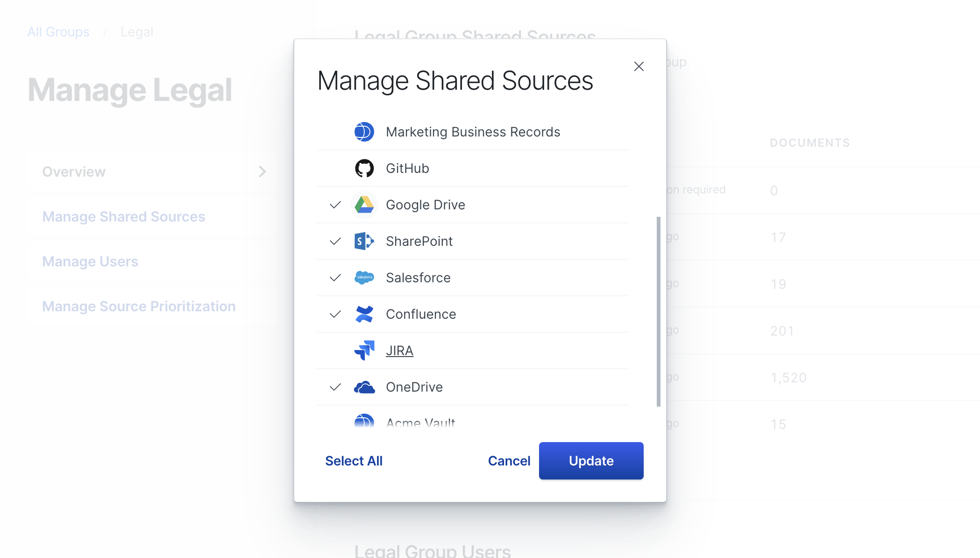
Task: Click the JIRA icon
Action: [364, 351]
